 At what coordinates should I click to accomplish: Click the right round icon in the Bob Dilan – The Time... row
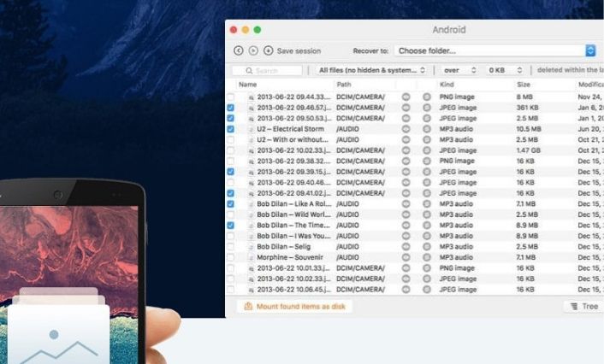point(427,225)
